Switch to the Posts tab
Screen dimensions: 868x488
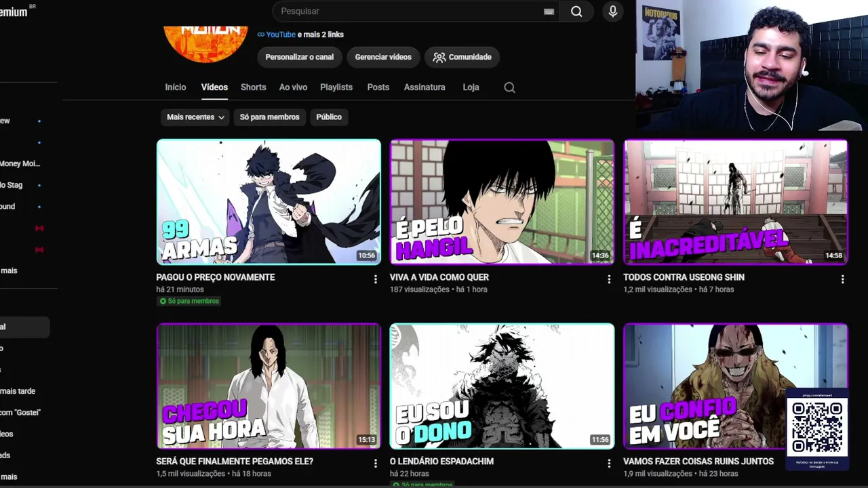click(378, 87)
